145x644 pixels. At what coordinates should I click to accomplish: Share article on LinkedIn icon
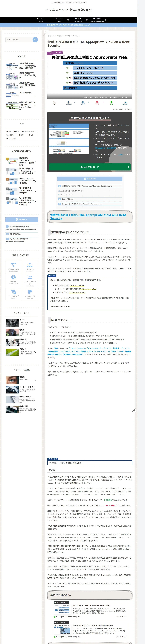coord(125,103)
